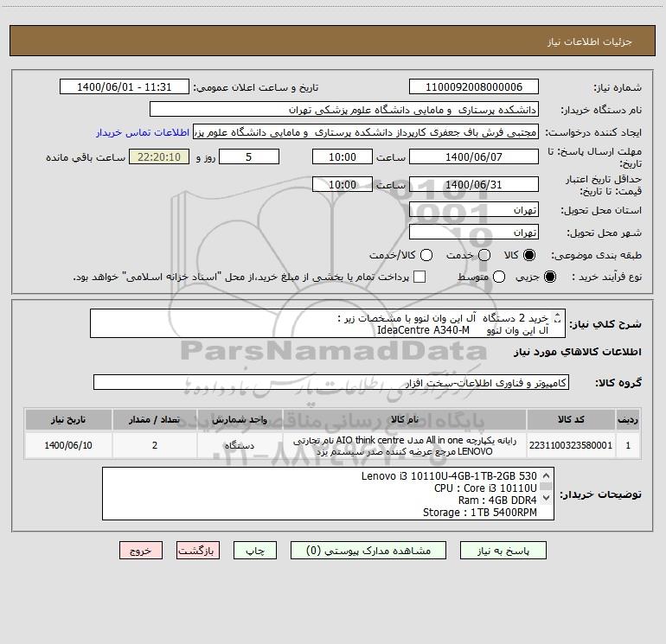Screen dimensions: 666x644
Task: Click the Lenovo i3 10110U-4GB-1TB-2GB 530 line
Action: pyautogui.click(x=449, y=476)
